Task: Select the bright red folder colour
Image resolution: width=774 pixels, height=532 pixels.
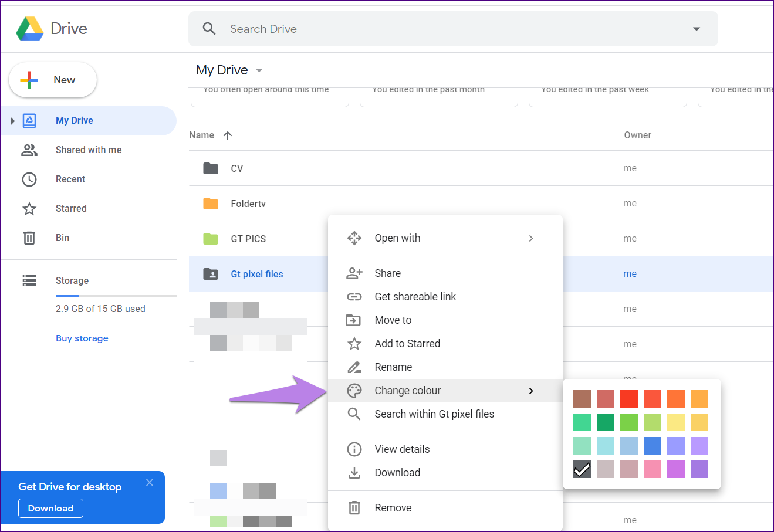Action: click(628, 399)
